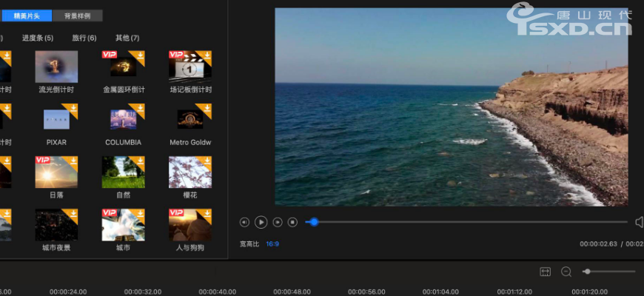644x296 pixels.
Task: Download the PIXAR intro template
Action: [73, 108]
